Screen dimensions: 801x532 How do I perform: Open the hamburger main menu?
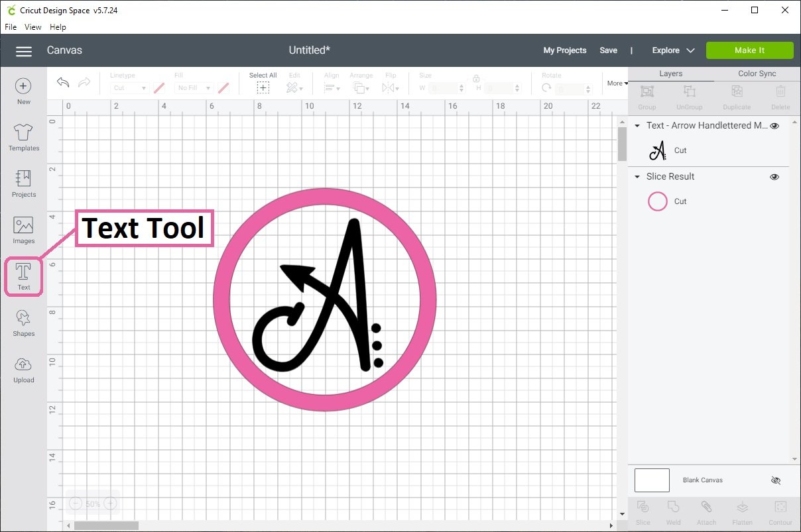pyautogui.click(x=24, y=51)
